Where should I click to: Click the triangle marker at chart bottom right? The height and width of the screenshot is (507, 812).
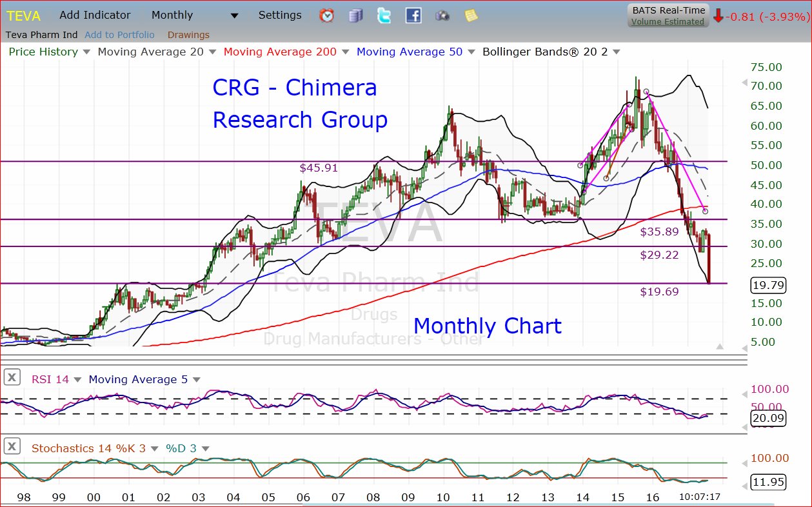pos(720,347)
